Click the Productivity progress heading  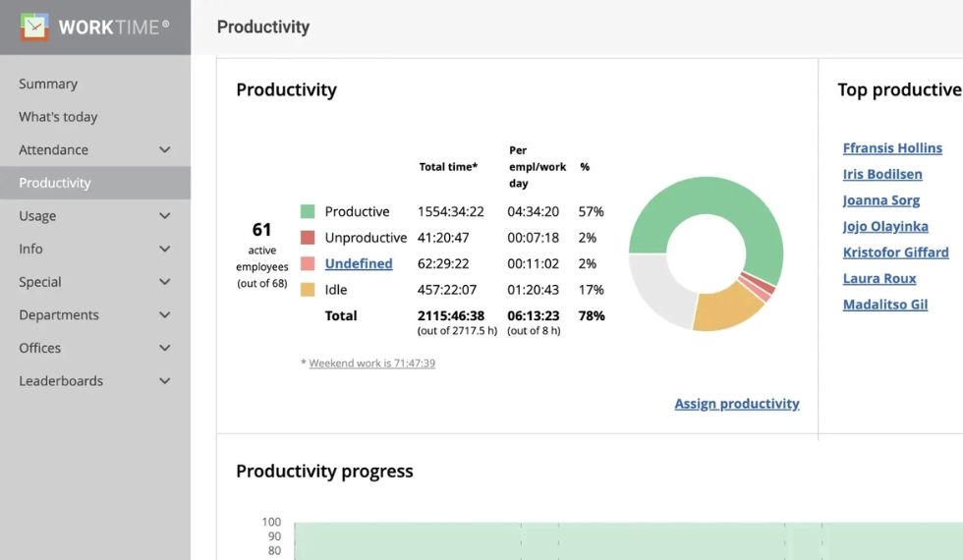click(x=324, y=471)
